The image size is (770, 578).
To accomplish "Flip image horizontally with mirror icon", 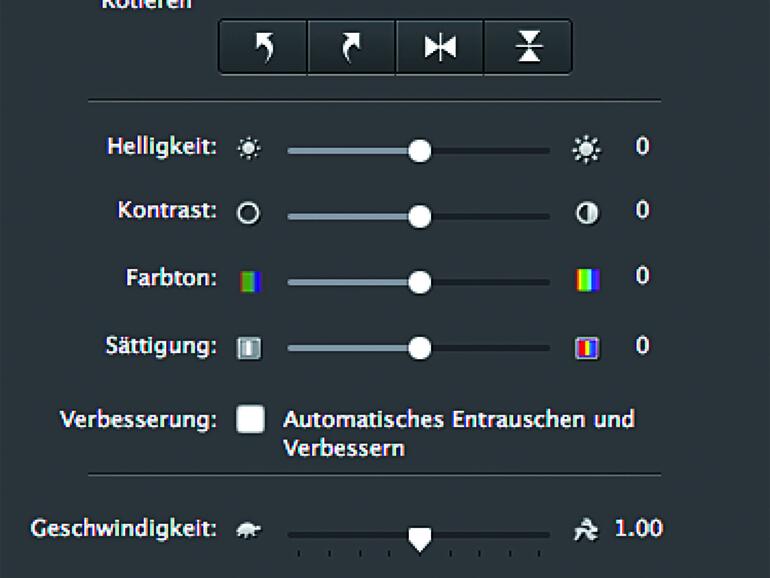I will click(x=439, y=47).
